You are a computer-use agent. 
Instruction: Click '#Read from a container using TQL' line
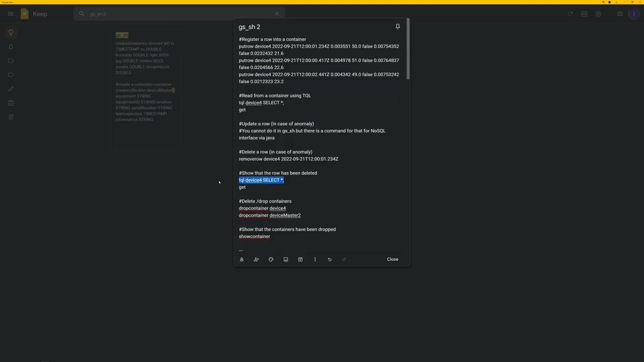coord(275,96)
